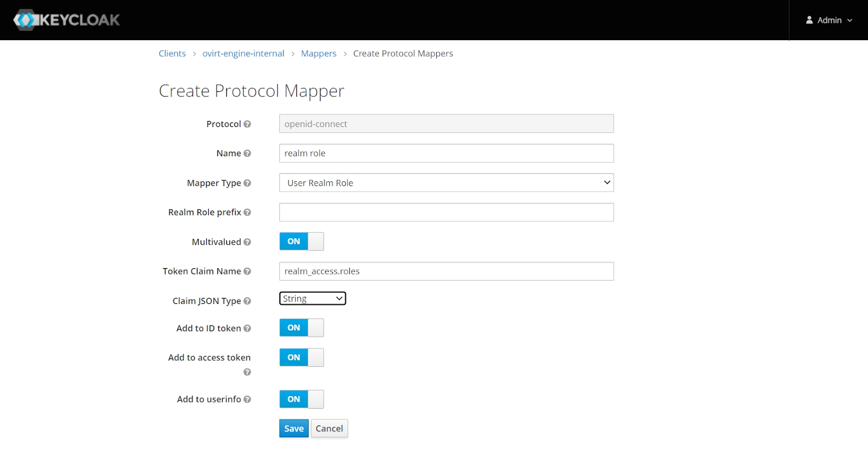Disable the Add to ID token switch
Viewport: 868px width, 458px height.
302,328
